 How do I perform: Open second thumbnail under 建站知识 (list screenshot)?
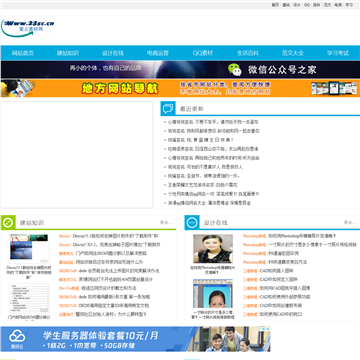29,298
